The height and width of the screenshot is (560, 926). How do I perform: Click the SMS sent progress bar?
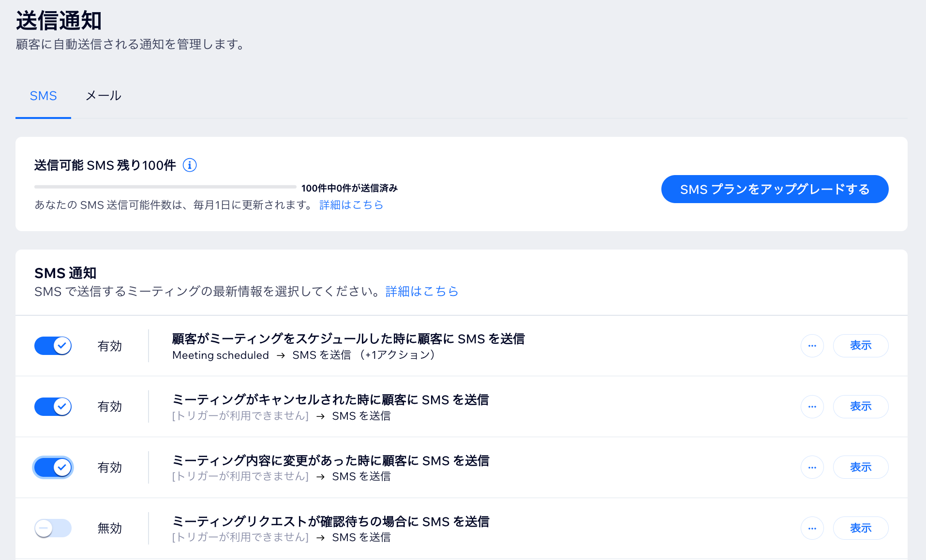(165, 187)
